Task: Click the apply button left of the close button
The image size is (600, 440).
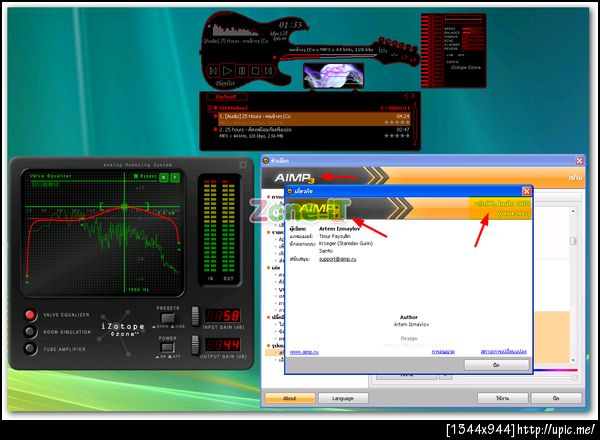Action: tap(503, 398)
